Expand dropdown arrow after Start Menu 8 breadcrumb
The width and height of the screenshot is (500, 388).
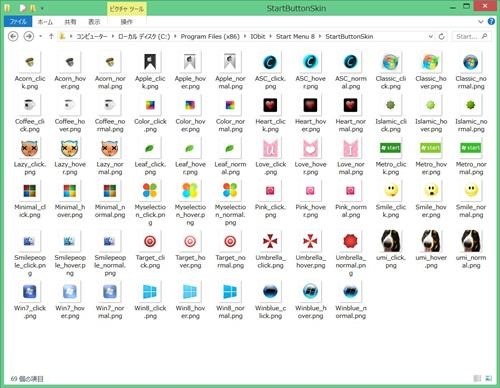click(320, 36)
